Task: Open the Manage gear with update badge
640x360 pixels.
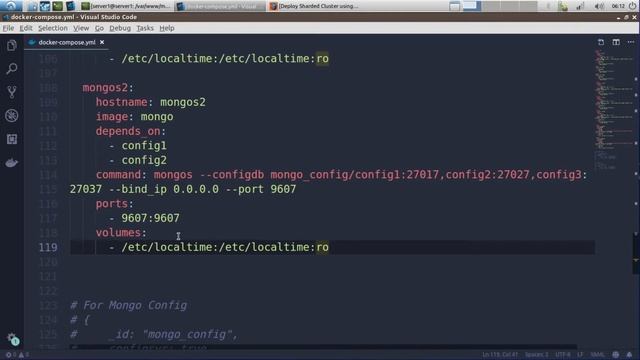Action: (13, 339)
